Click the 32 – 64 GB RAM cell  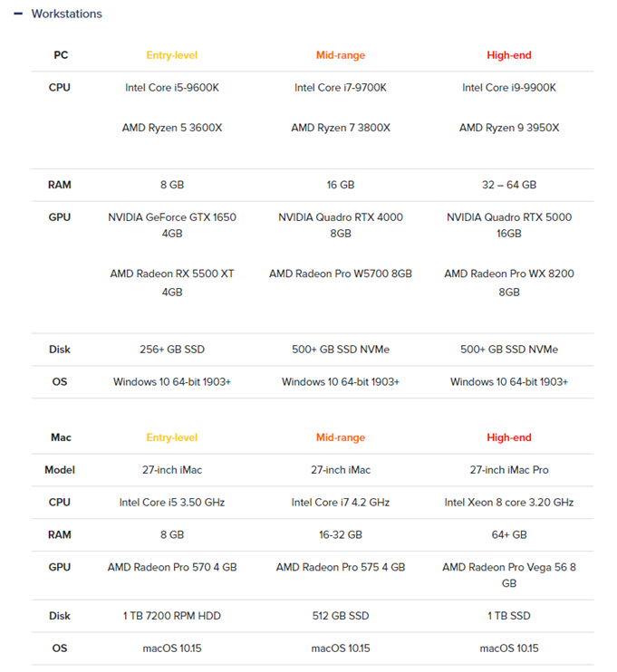point(509,185)
